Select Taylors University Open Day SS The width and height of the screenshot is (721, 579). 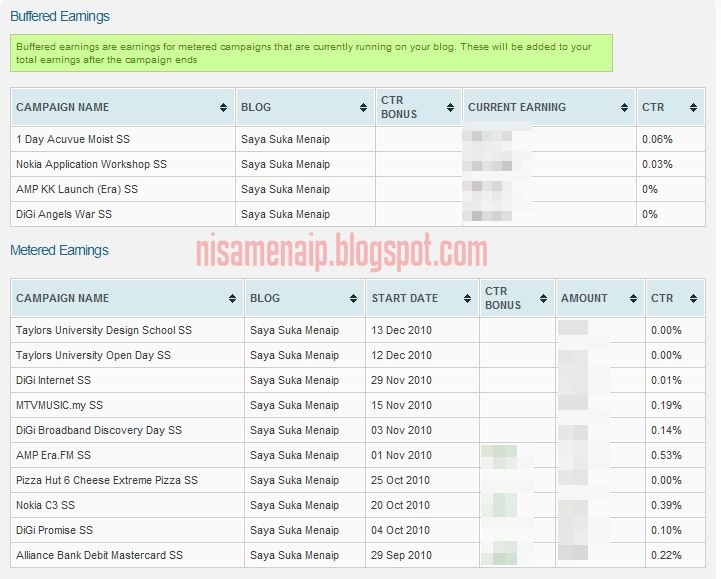93,355
